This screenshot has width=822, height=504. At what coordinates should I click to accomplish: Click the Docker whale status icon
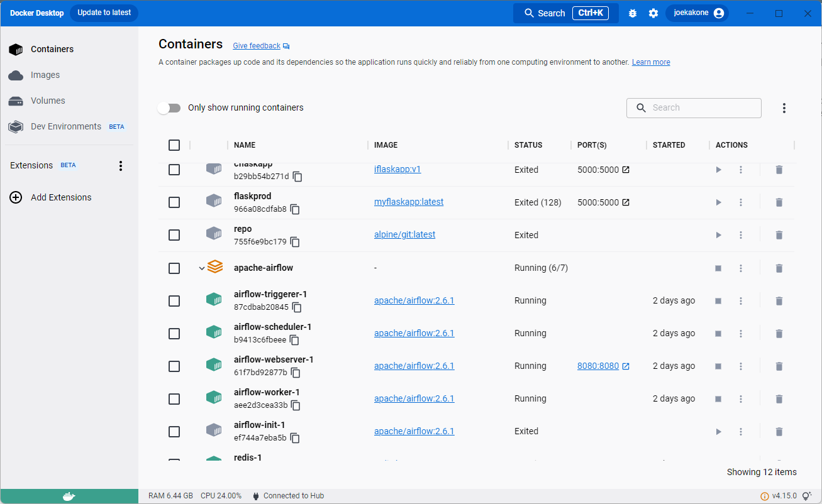click(69, 496)
